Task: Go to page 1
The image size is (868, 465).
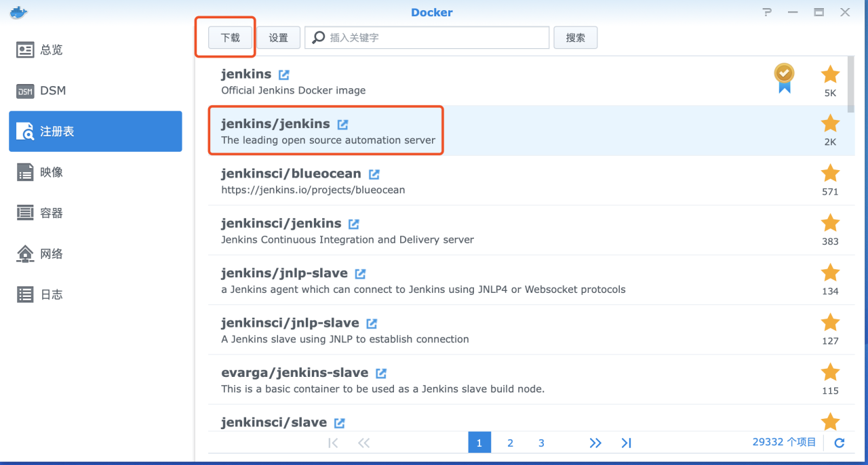Action: (x=479, y=443)
